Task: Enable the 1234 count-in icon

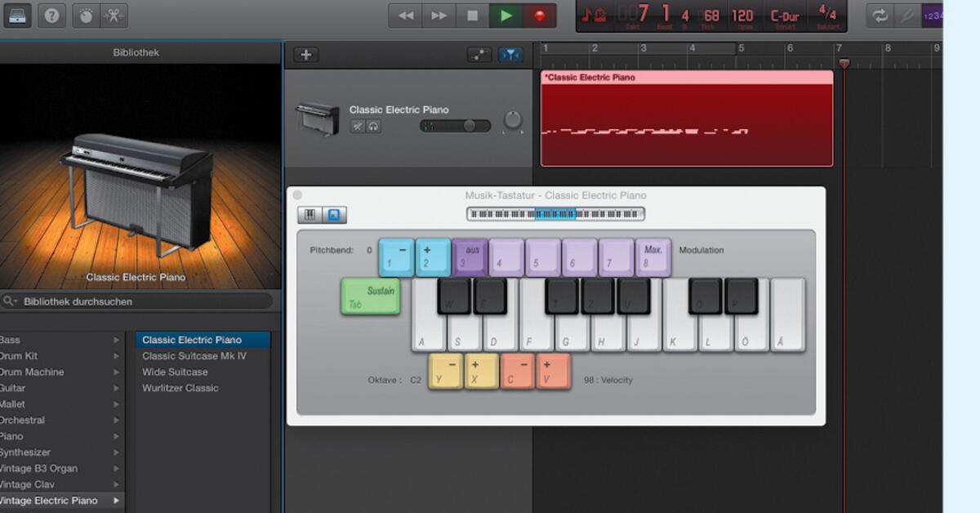Action: [933, 15]
